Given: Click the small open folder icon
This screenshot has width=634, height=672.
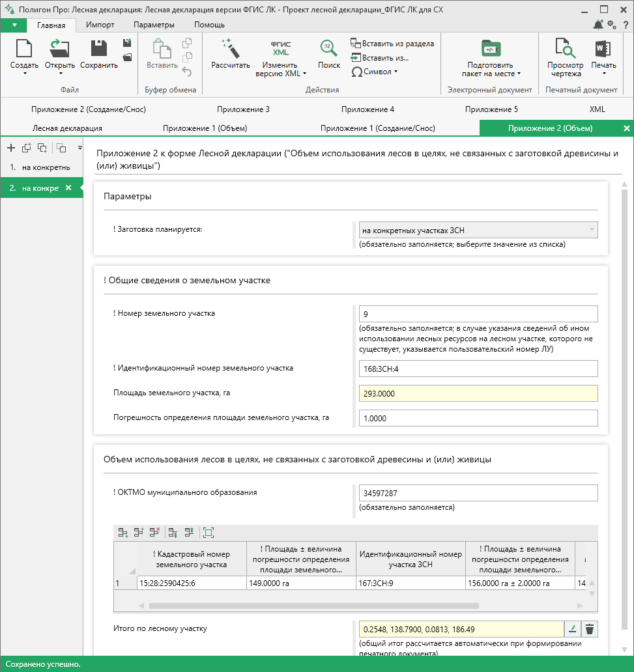Looking at the screenshot, I should click(x=127, y=57).
